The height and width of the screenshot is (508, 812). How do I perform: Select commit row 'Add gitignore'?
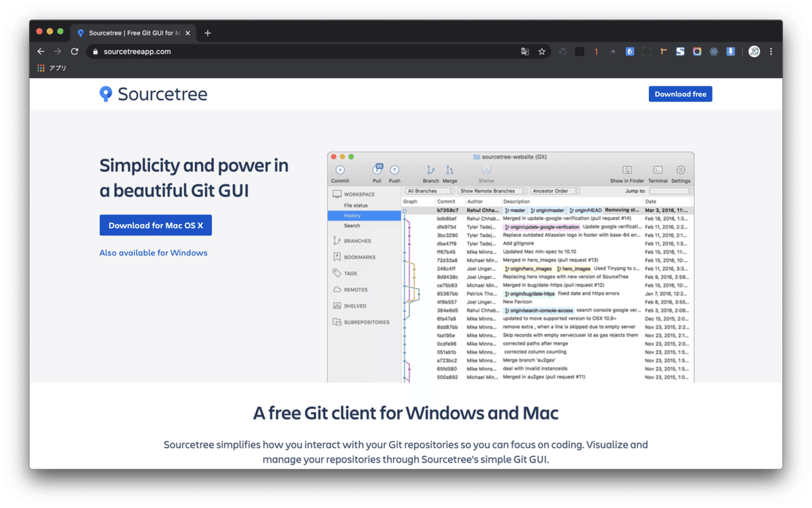(x=547, y=244)
